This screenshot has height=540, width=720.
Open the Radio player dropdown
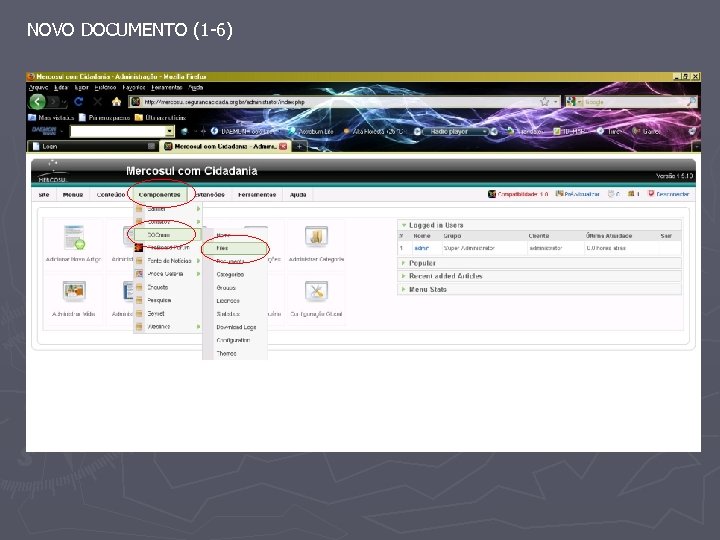point(484,131)
